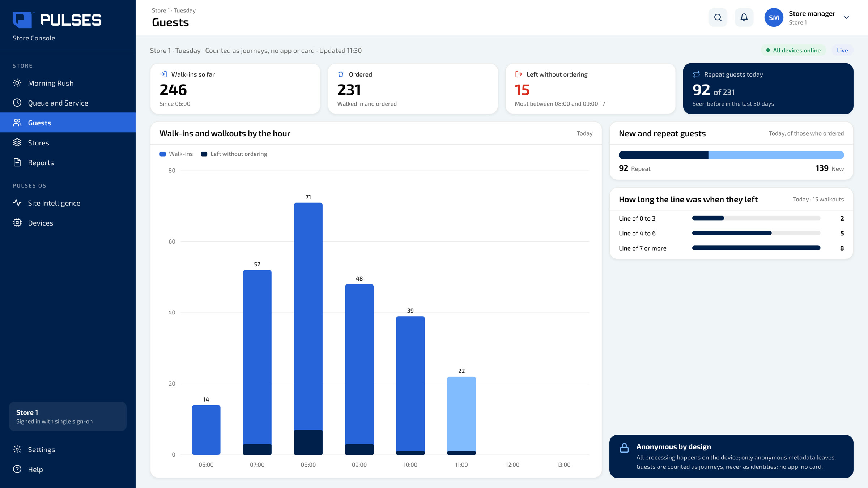Click the Ordered cup icon
Viewport: 868px width, 488px height.
tap(341, 74)
